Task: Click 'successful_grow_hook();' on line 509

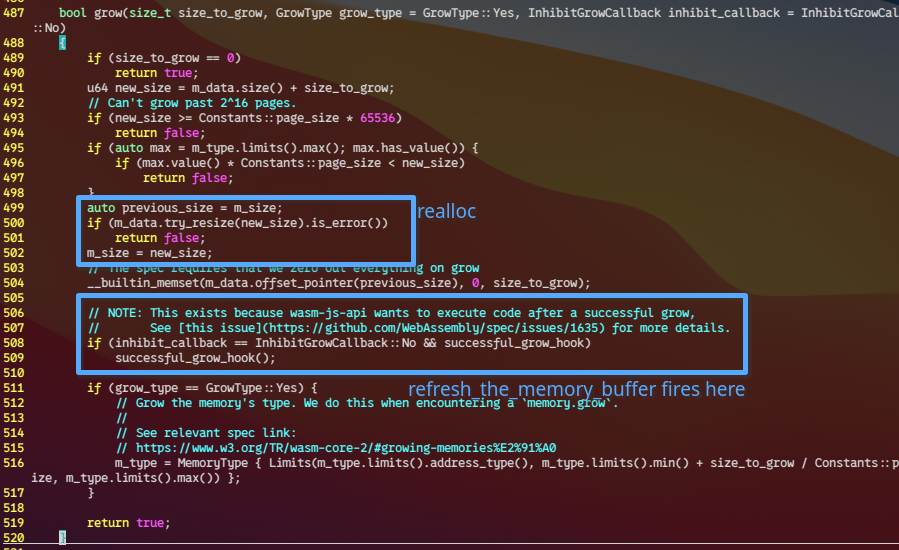Action: pos(195,358)
